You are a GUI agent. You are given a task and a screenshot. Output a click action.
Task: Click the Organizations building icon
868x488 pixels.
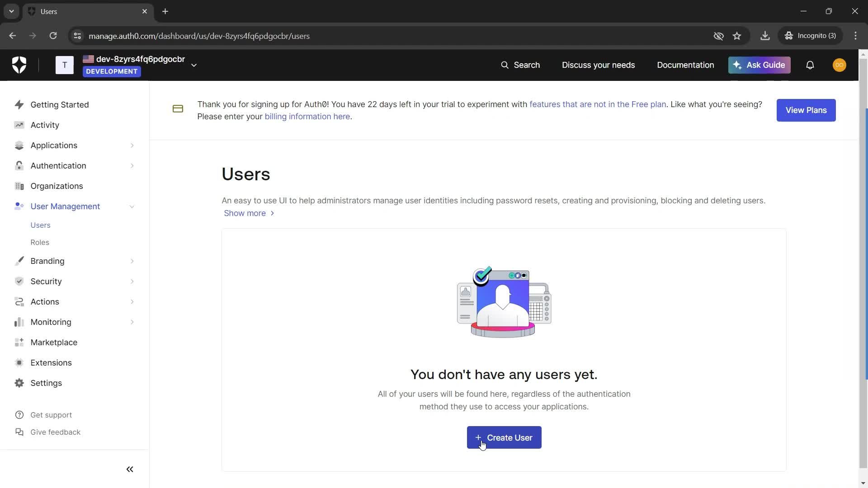click(19, 186)
